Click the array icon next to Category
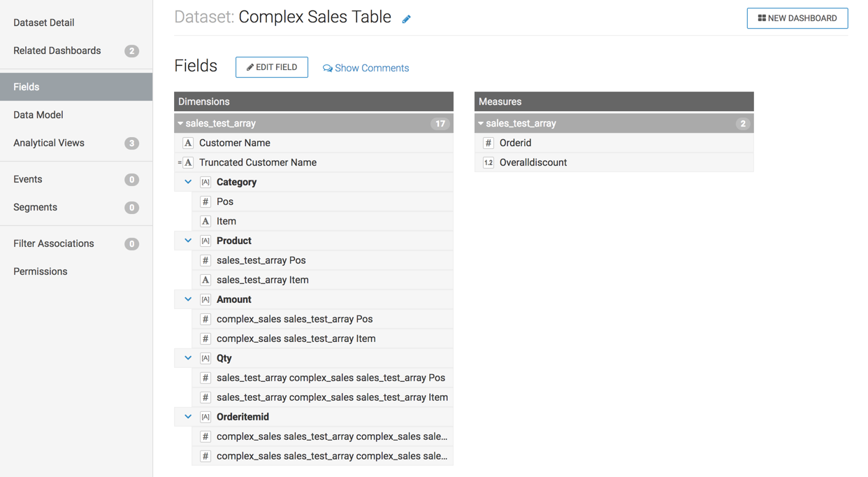The height and width of the screenshot is (477, 868). 205,182
